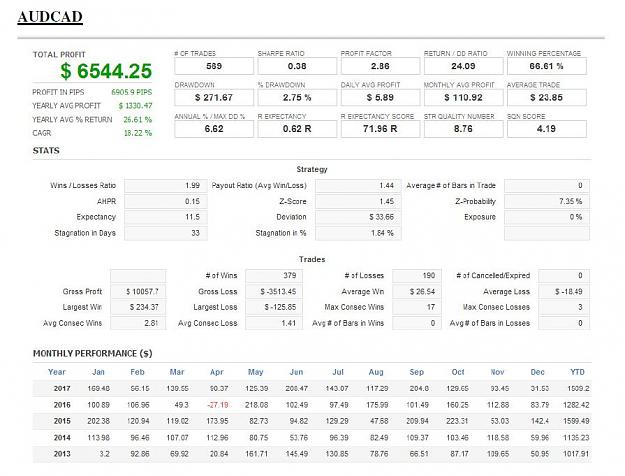Click the # of Wins value 379

coord(274,276)
